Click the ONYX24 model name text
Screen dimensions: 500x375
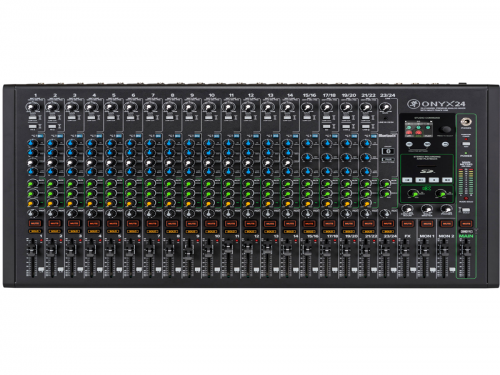(442, 104)
